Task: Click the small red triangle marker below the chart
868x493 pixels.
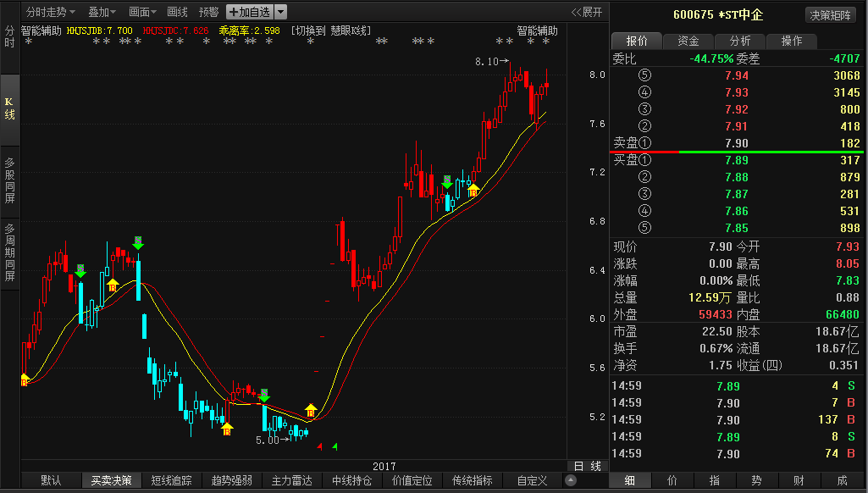Action: click(x=319, y=446)
